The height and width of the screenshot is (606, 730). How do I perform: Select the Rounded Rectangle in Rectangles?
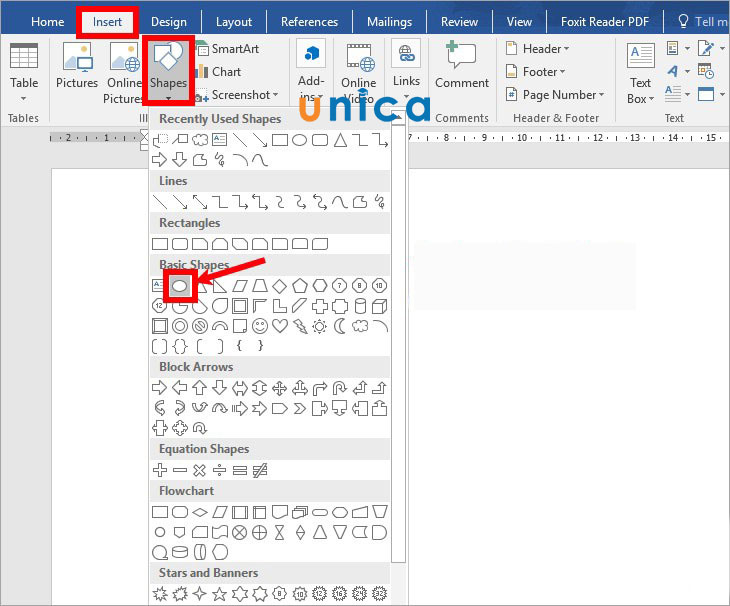[x=180, y=244]
